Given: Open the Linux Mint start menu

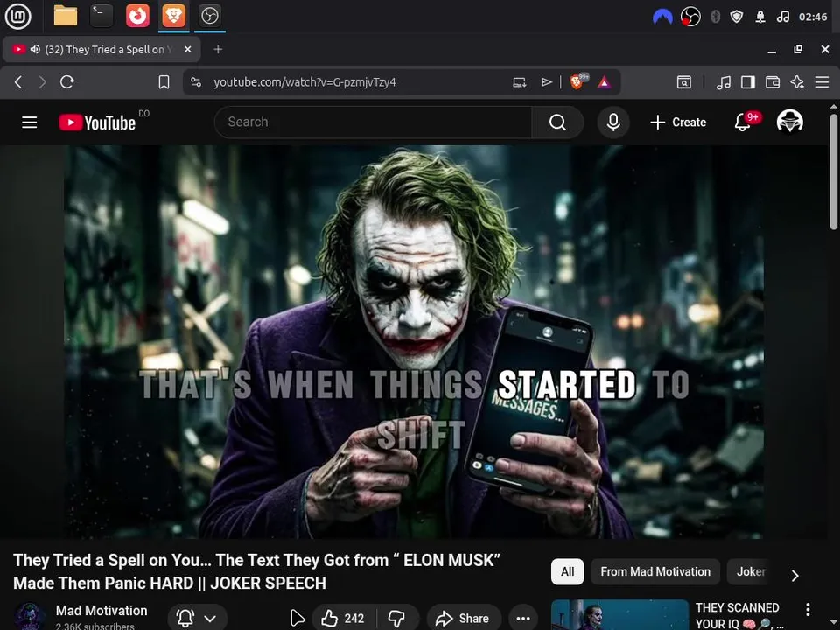Looking at the screenshot, I should [17, 16].
